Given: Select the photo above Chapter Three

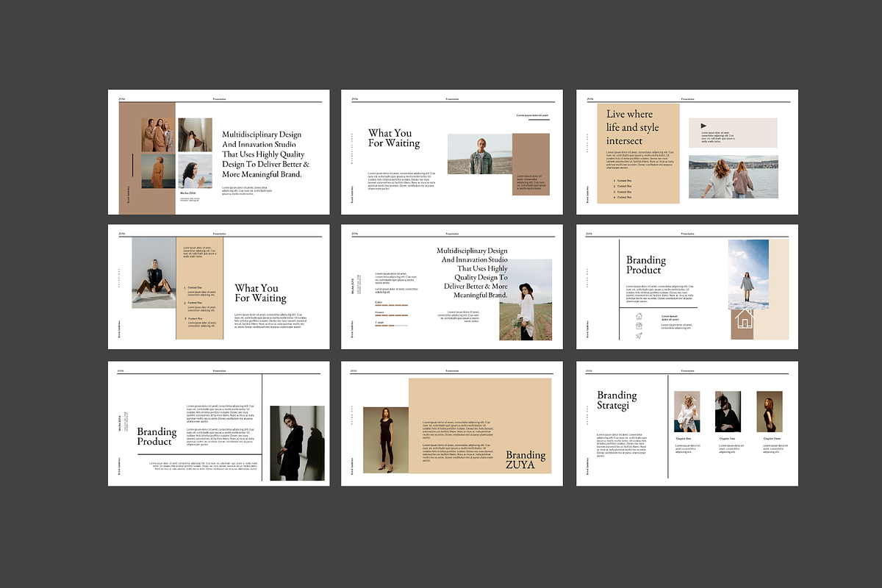Looking at the screenshot, I should (770, 412).
